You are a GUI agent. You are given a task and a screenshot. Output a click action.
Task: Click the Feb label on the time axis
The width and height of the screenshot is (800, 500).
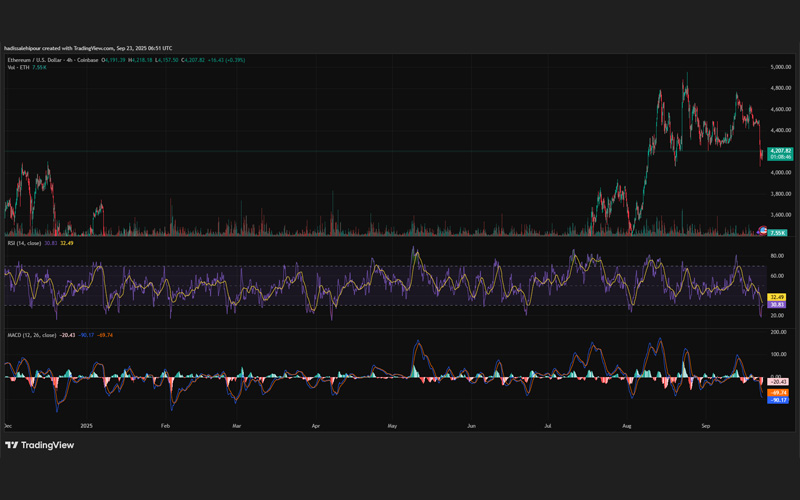(x=165, y=426)
